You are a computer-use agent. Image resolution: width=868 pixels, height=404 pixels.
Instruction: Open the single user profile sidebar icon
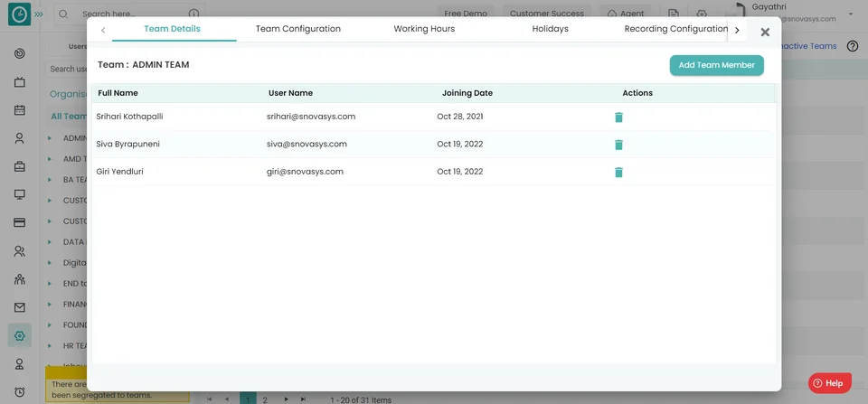(19, 138)
